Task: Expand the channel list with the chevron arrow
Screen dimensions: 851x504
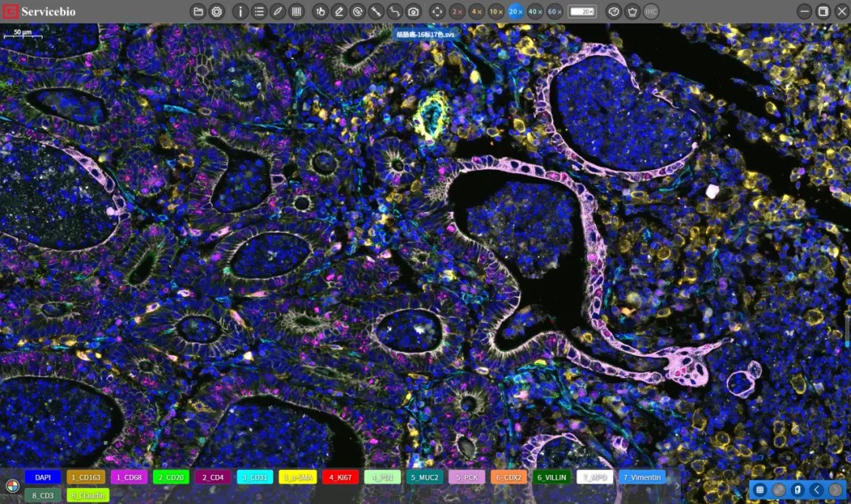Action: 676,486
